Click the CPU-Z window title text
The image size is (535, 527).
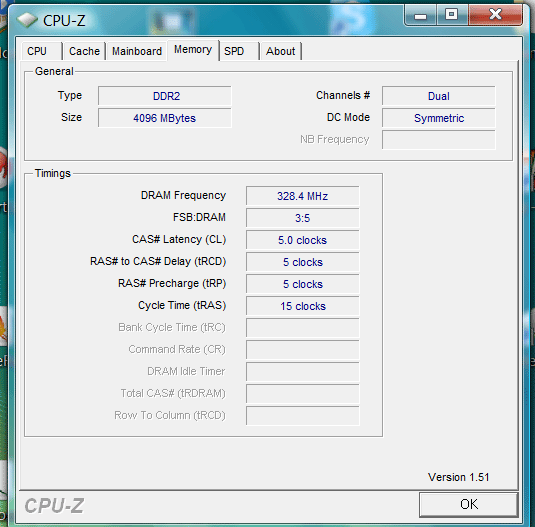point(64,20)
